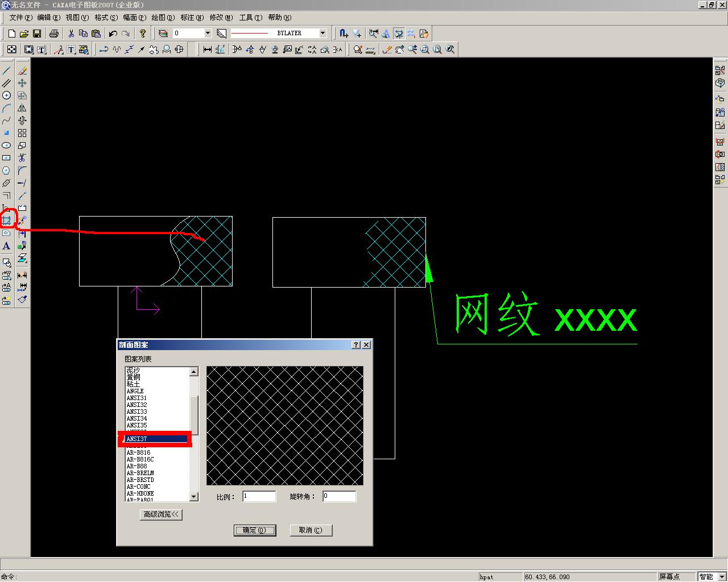The height and width of the screenshot is (582, 728).
Task: Click the Show all (fit view) icon
Action: (437, 50)
